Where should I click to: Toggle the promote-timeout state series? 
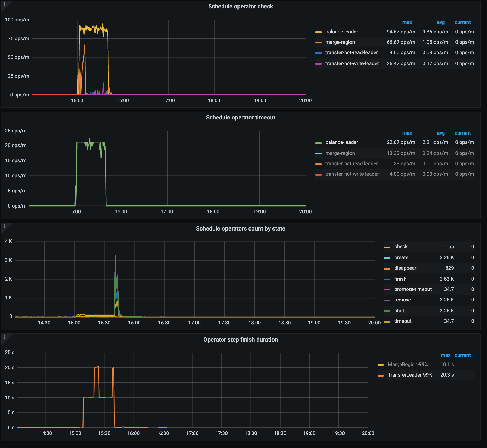point(413,289)
